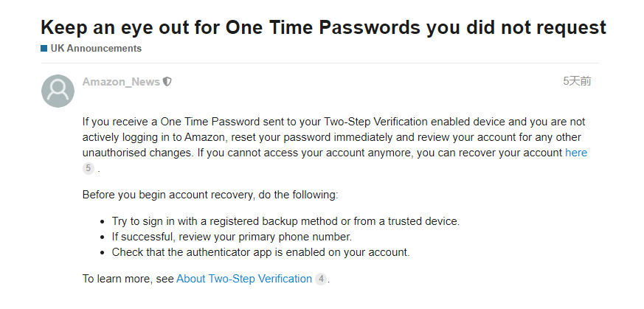Click the "Before you begin account recovery" line

(210, 195)
